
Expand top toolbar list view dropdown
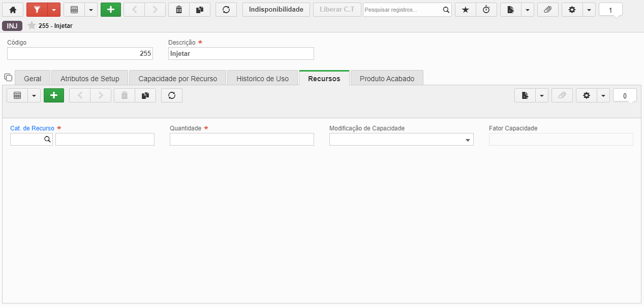point(90,10)
